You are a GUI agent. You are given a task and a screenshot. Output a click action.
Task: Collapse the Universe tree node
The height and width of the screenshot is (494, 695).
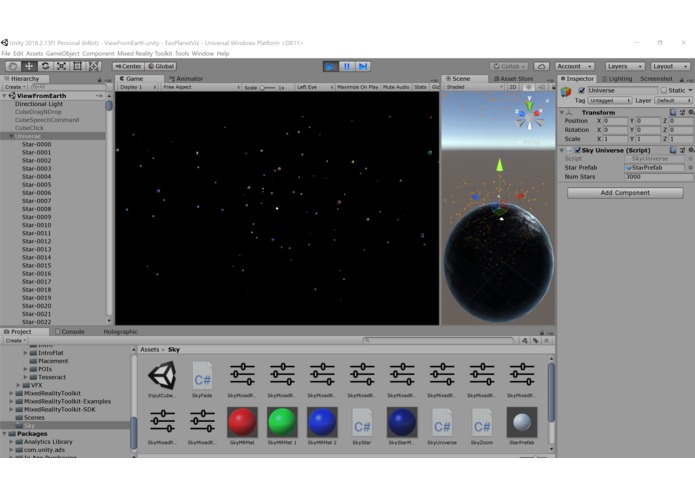(11, 136)
